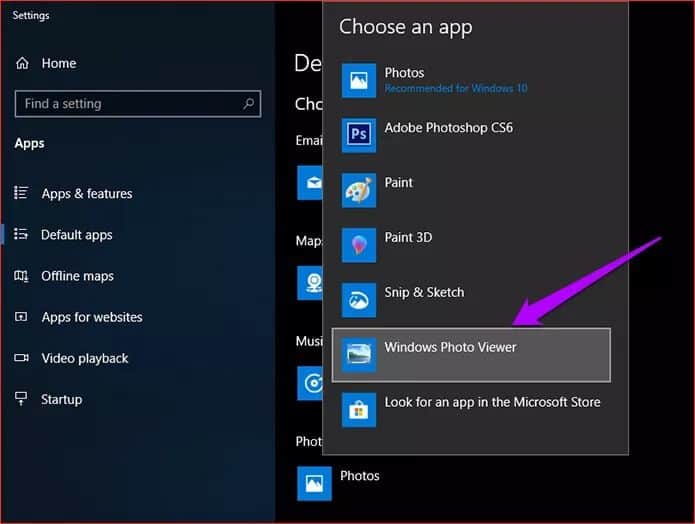
Task: Open Offline maps settings
Action: 78,276
